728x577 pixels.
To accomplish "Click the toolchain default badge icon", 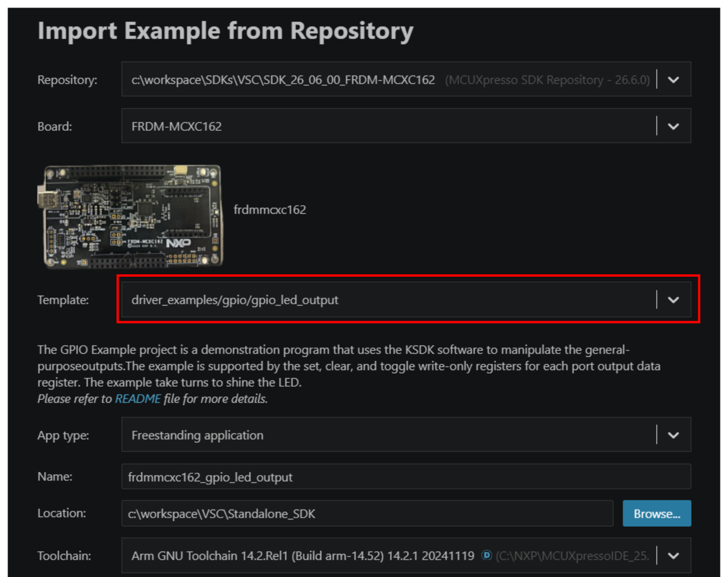I will pos(486,555).
